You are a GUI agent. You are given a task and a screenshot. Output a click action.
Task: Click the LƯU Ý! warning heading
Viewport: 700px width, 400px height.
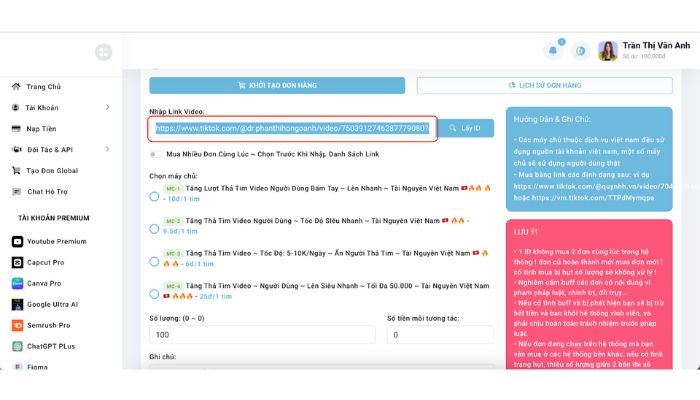tap(525, 232)
